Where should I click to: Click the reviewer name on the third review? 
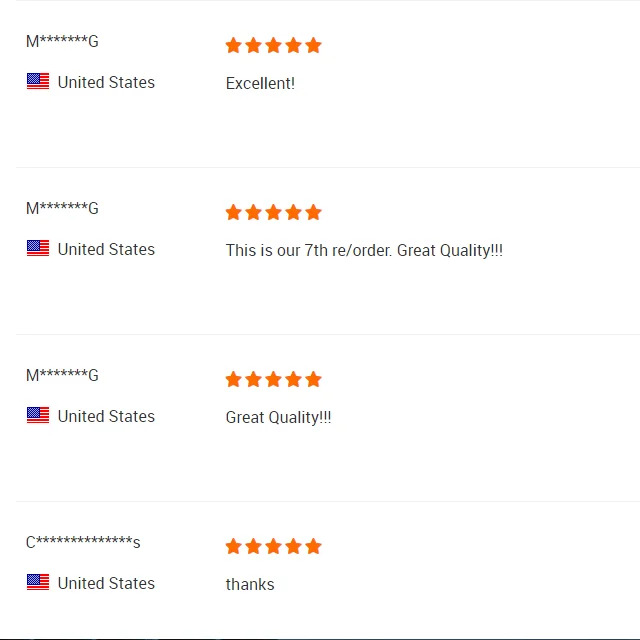point(62,376)
